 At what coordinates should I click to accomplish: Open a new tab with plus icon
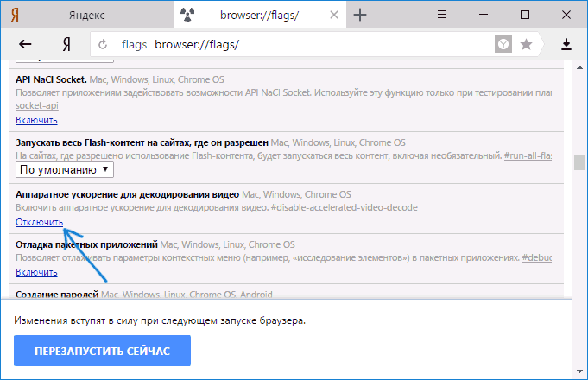[x=361, y=16]
